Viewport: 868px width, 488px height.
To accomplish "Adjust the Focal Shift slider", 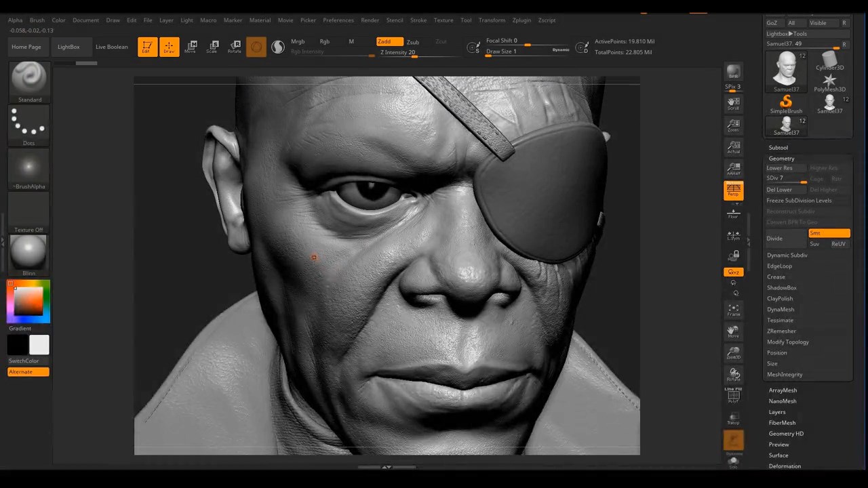I will click(528, 41).
